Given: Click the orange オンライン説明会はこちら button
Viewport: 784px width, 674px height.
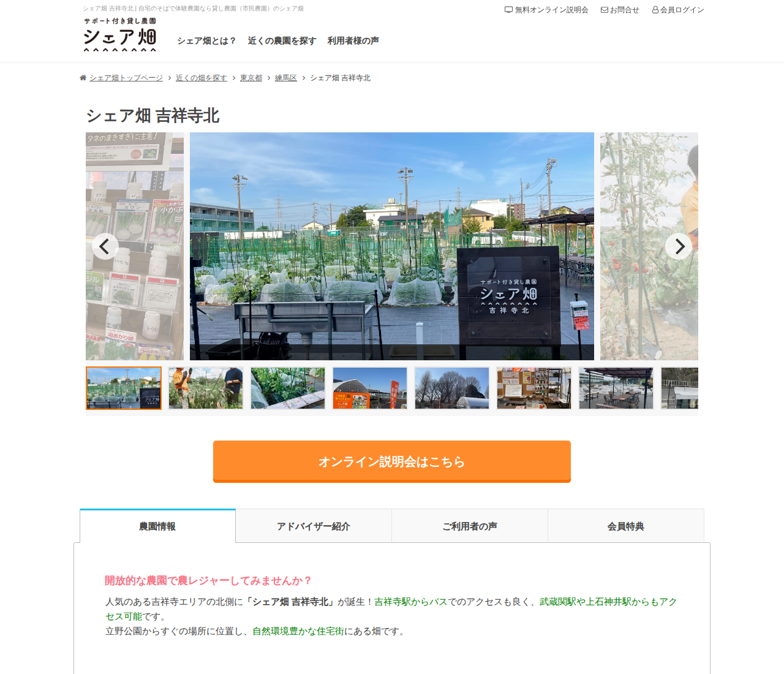Looking at the screenshot, I should 392,461.
